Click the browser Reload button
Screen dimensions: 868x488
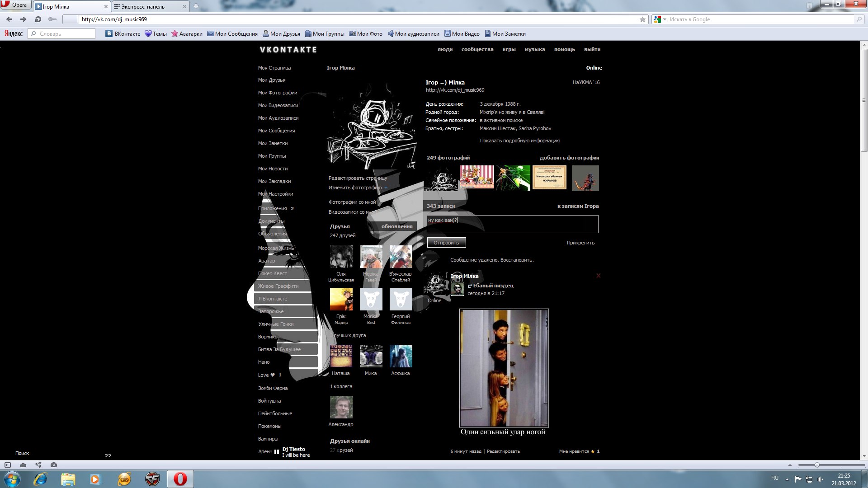(38, 19)
